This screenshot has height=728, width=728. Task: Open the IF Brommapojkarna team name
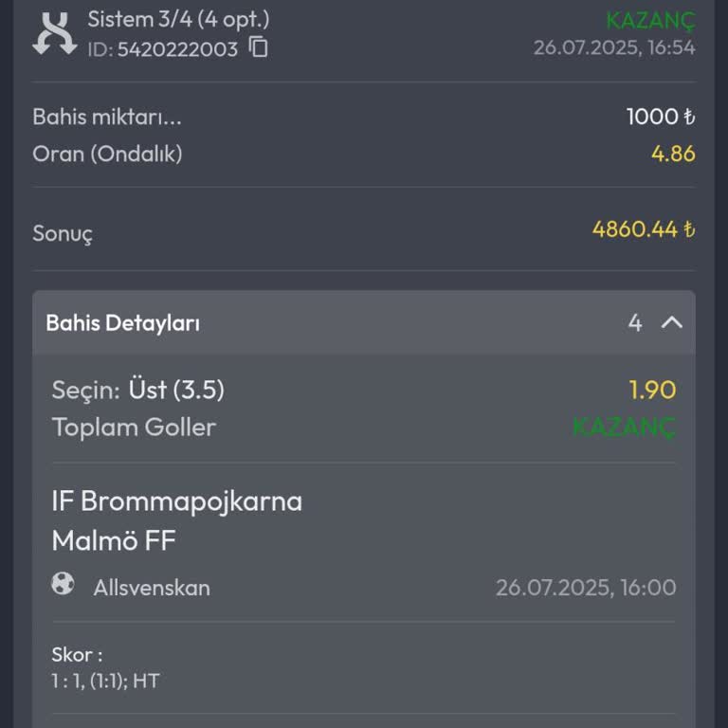177,500
